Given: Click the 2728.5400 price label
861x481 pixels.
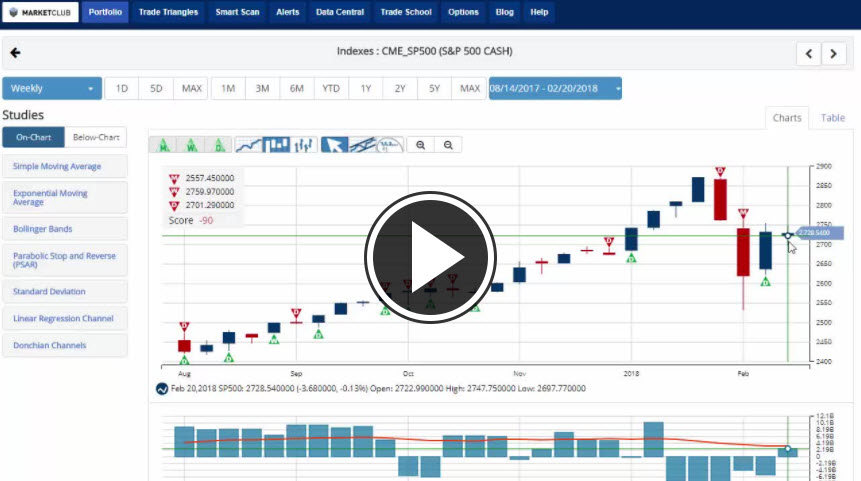Looking at the screenshot, I should click(x=819, y=233).
